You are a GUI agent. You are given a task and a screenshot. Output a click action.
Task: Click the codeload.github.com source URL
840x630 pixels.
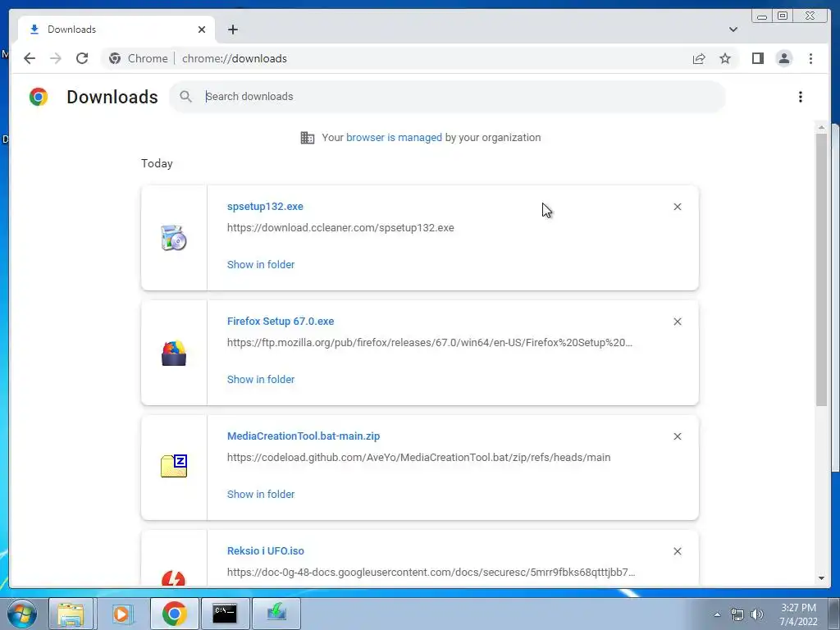pos(418,458)
